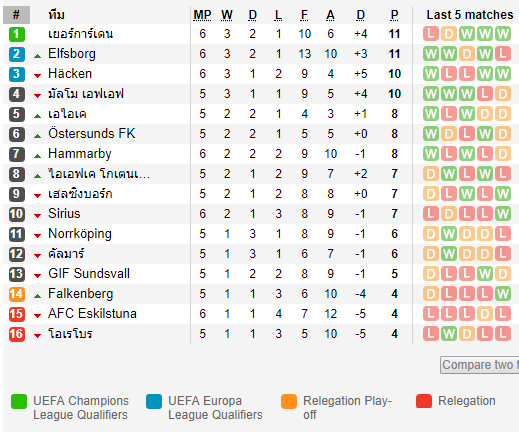Click Falkenberg's W result badge
Image resolution: width=519 pixels, height=432 pixels.
(503, 294)
